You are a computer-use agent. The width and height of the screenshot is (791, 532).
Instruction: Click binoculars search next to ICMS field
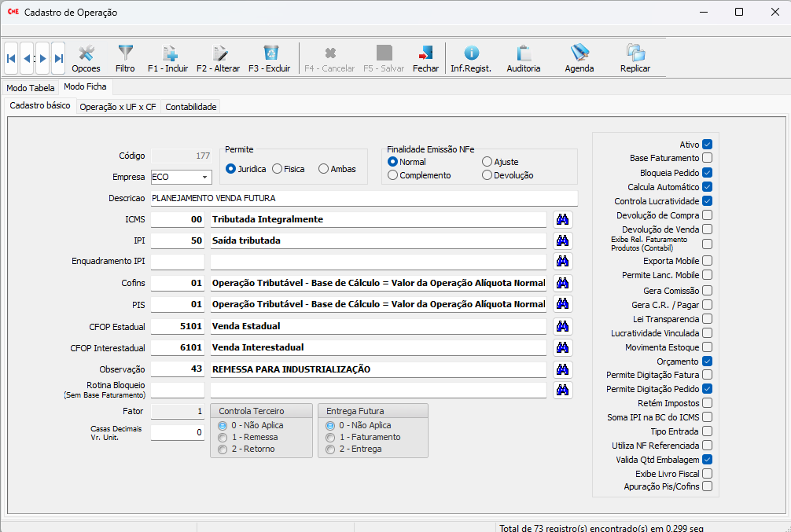point(562,219)
